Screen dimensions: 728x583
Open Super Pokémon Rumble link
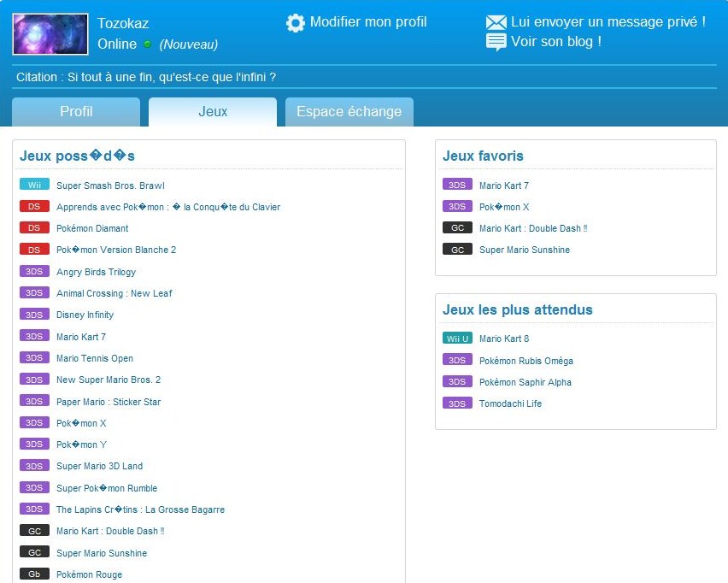[x=107, y=488]
